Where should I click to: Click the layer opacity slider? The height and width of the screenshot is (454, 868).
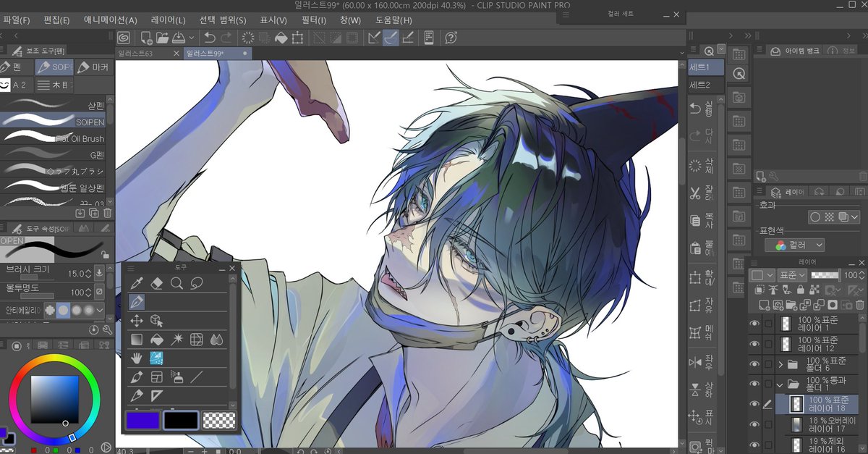click(825, 275)
